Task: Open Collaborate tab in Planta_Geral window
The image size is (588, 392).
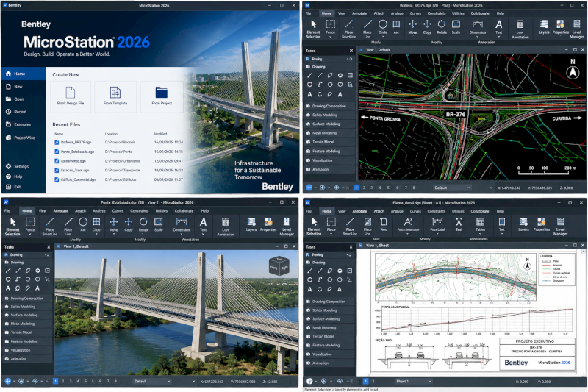Action: tap(480, 211)
